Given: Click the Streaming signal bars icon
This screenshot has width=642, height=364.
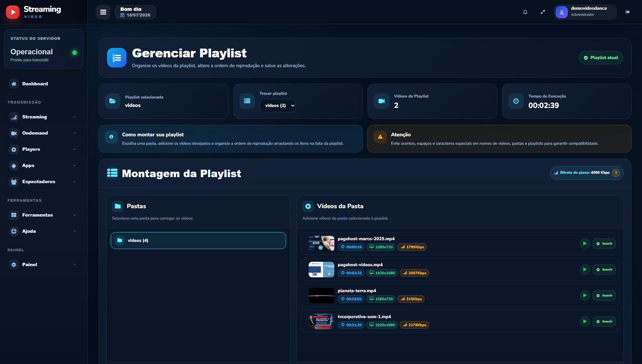Looking at the screenshot, I should (14, 117).
